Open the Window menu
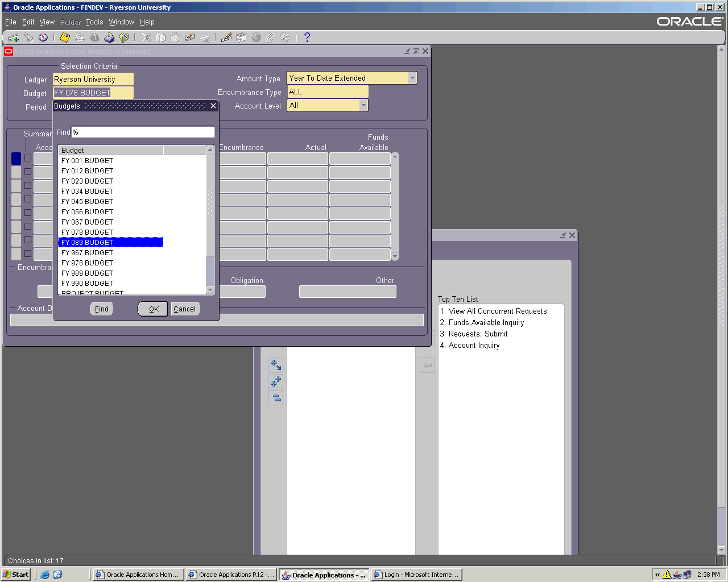The width and height of the screenshot is (728, 582). (121, 22)
